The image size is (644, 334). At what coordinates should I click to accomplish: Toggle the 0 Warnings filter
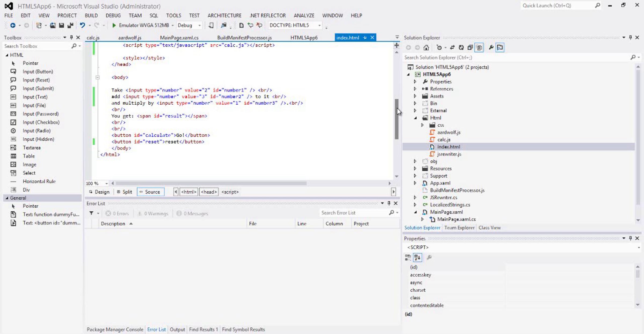(153, 214)
